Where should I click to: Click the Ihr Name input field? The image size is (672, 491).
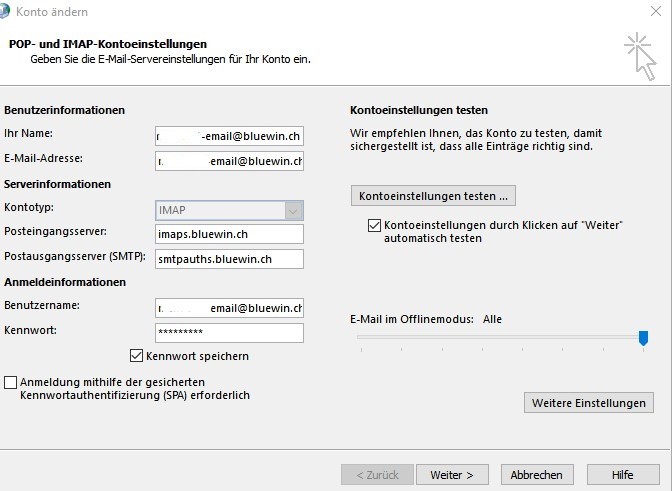click(229, 135)
